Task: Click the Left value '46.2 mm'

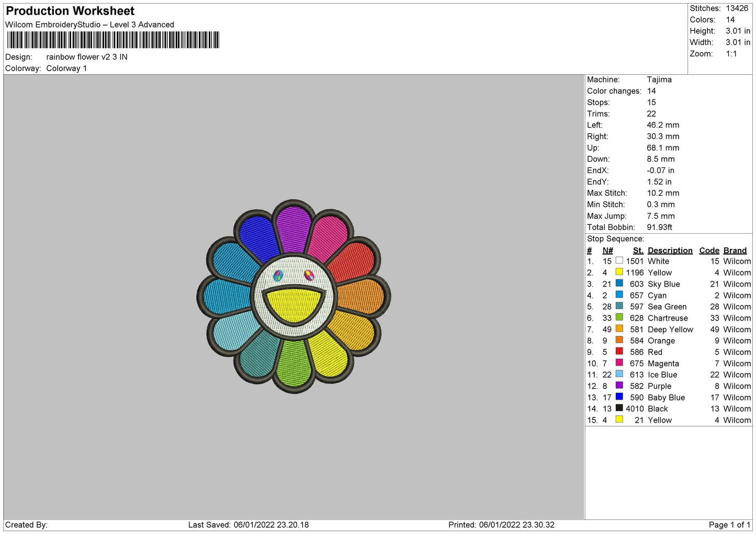Action: tap(663, 125)
